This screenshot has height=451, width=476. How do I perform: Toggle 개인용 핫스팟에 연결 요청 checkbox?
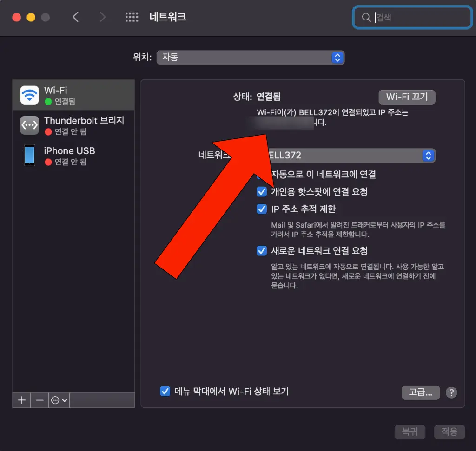point(262,191)
